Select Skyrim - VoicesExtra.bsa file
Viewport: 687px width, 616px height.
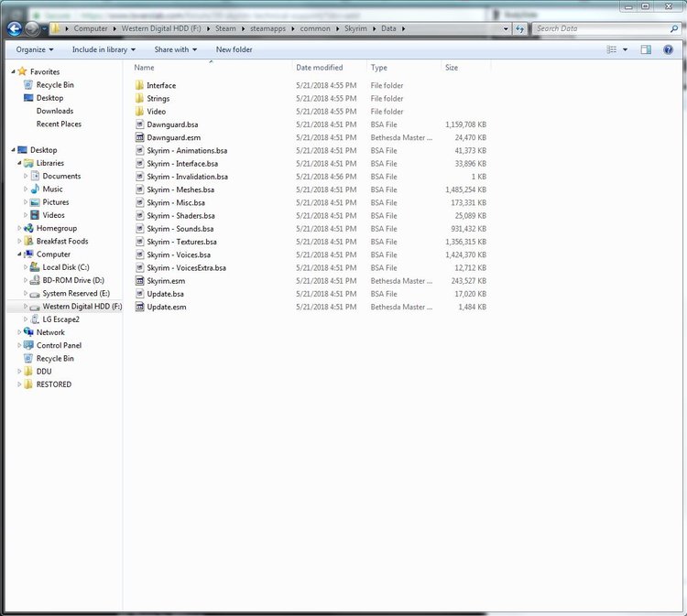[x=186, y=268]
